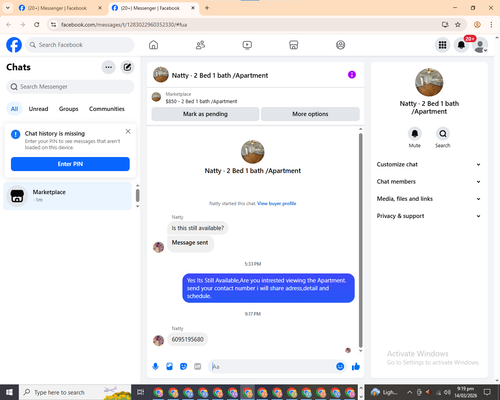Open the Marketplace icon in top navigation
The width and height of the screenshot is (500, 400).
[x=294, y=45]
